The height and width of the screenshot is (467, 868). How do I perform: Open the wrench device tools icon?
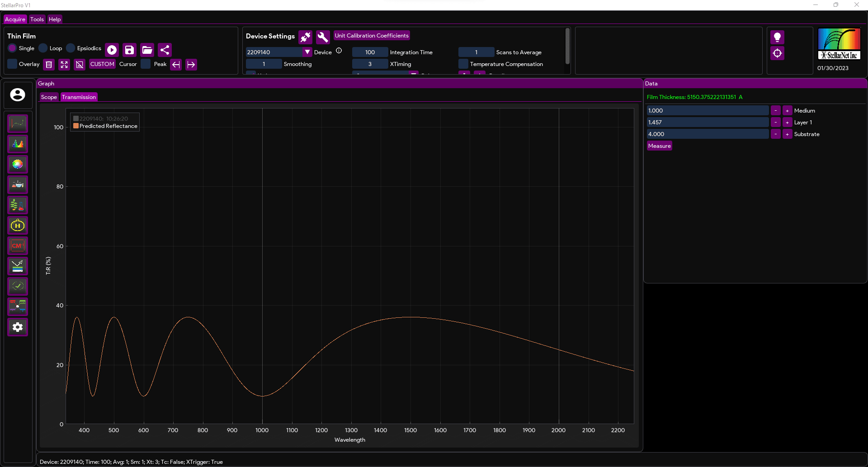[x=323, y=37]
